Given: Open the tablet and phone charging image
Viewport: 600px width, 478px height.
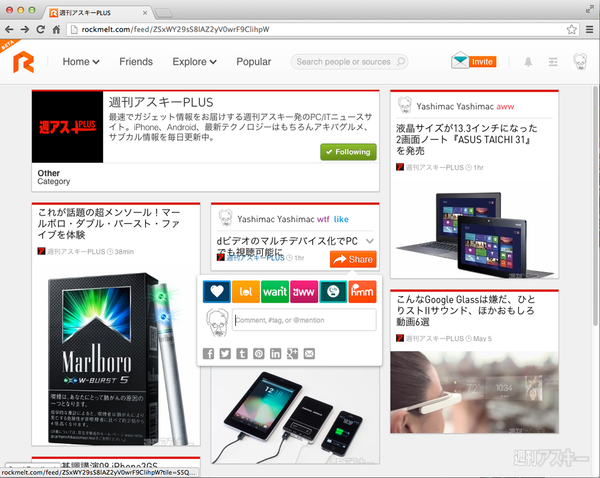Looking at the screenshot, I should (295, 415).
